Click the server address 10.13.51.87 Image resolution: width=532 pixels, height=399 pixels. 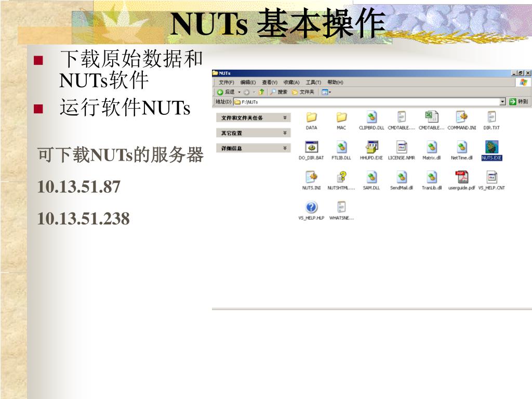pyautogui.click(x=79, y=187)
